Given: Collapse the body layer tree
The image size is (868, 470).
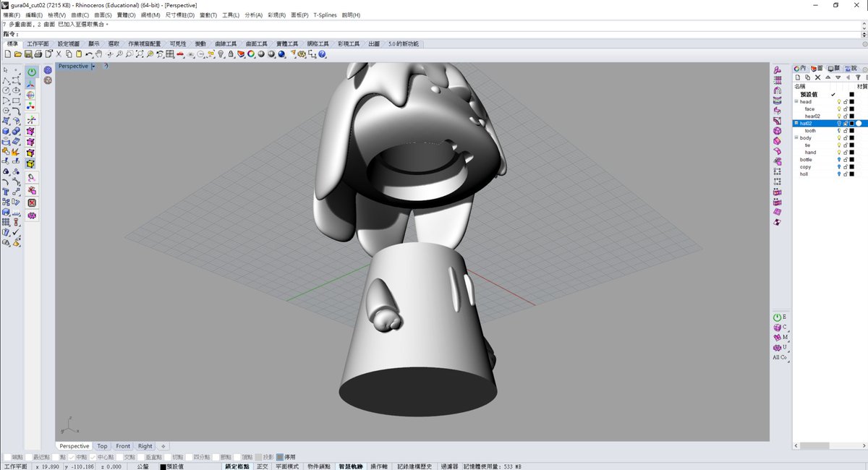Looking at the screenshot, I should click(x=796, y=137).
